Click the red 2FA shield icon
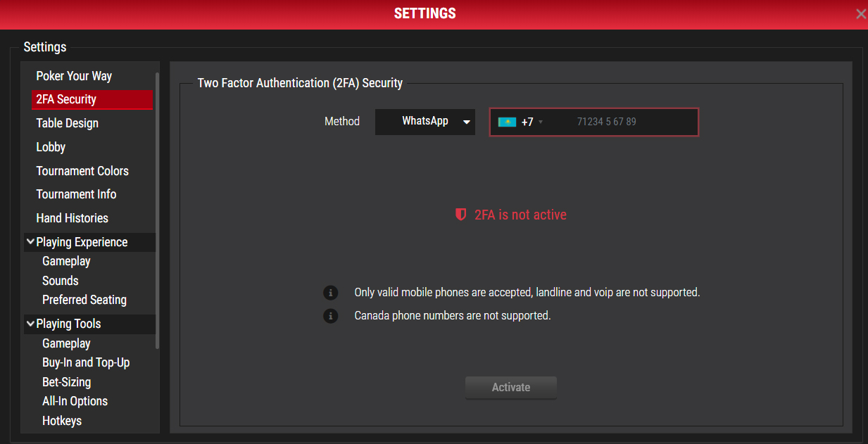The width and height of the screenshot is (868, 444). click(x=461, y=215)
